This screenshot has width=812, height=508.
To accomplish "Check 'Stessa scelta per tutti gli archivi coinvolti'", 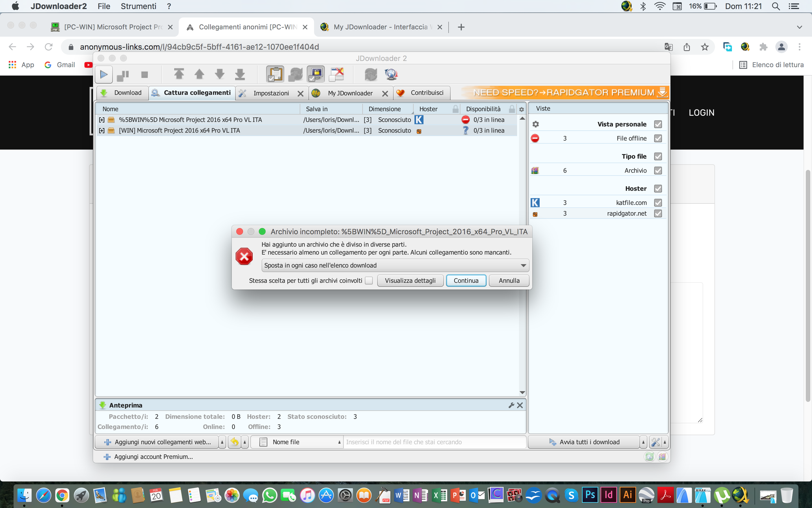I will [369, 281].
